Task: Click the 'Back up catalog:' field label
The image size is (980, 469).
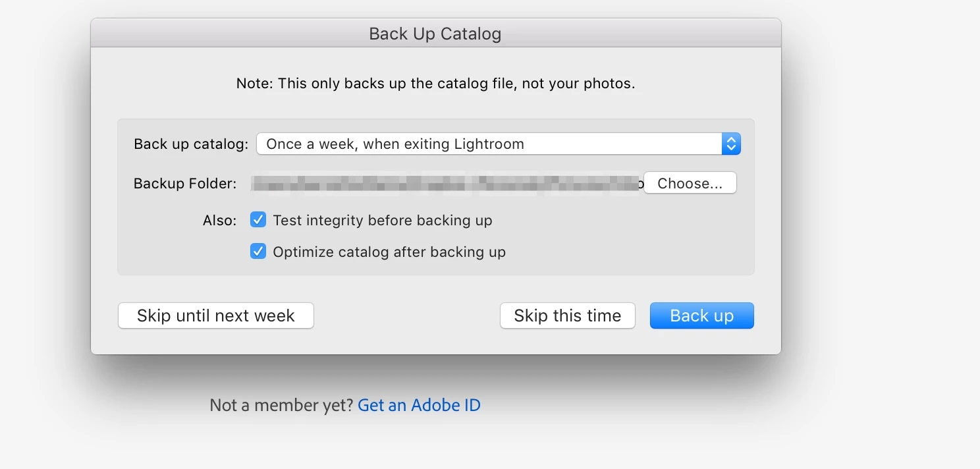Action: coord(191,144)
